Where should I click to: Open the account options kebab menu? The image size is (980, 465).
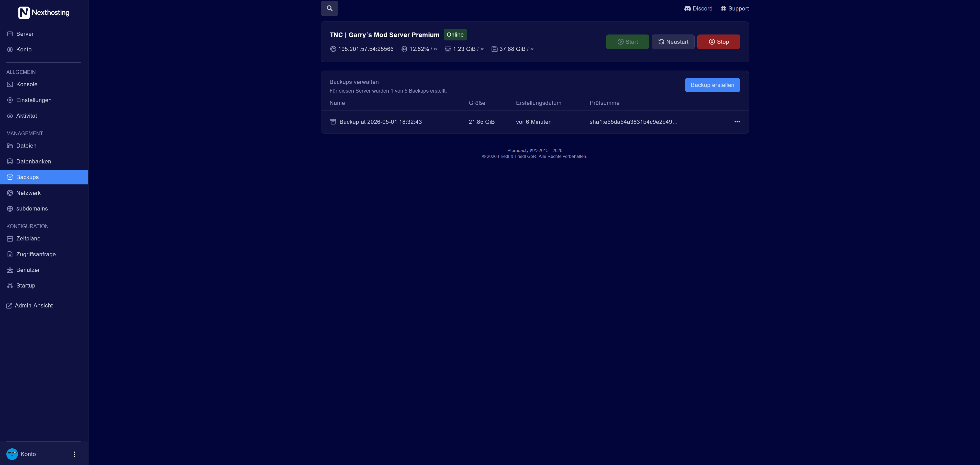(75, 454)
